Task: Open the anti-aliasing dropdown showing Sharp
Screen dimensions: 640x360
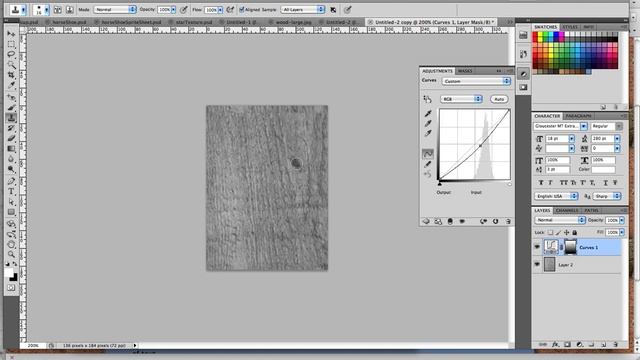Action: pos(607,196)
